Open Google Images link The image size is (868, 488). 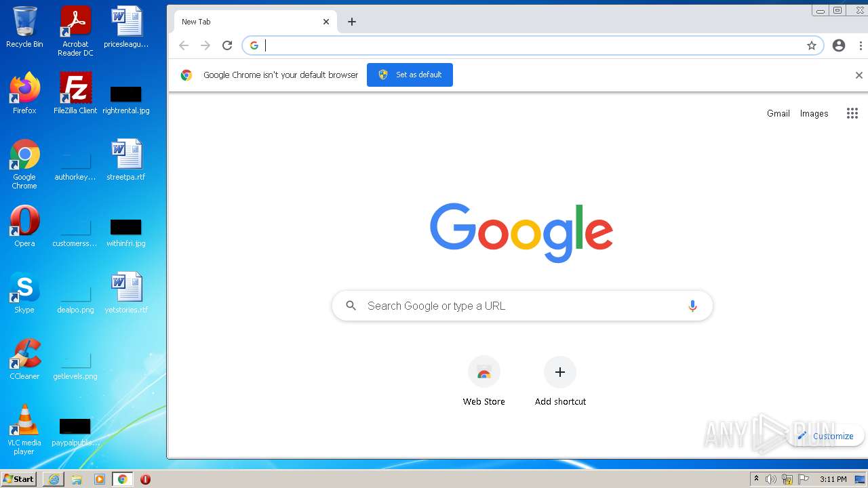click(x=814, y=113)
